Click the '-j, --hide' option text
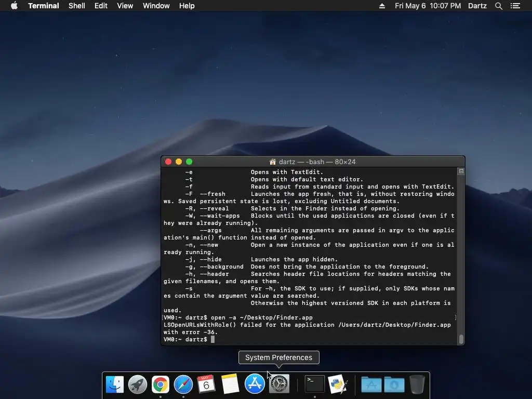This screenshot has height=399, width=532. click(x=203, y=259)
